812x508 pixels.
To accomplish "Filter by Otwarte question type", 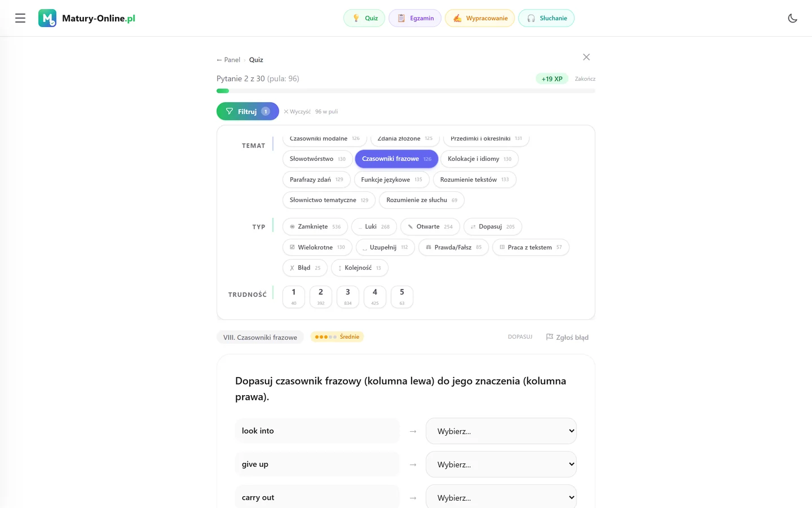I will point(430,227).
